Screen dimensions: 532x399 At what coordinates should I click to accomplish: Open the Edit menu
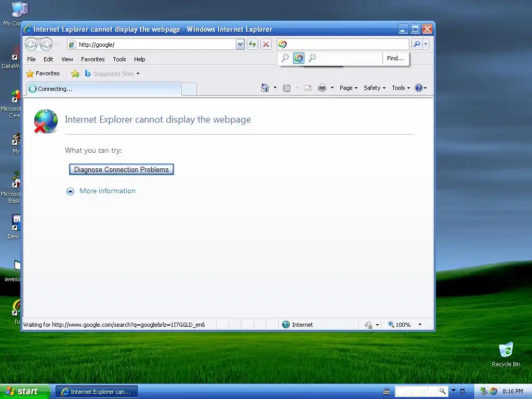pyautogui.click(x=48, y=59)
